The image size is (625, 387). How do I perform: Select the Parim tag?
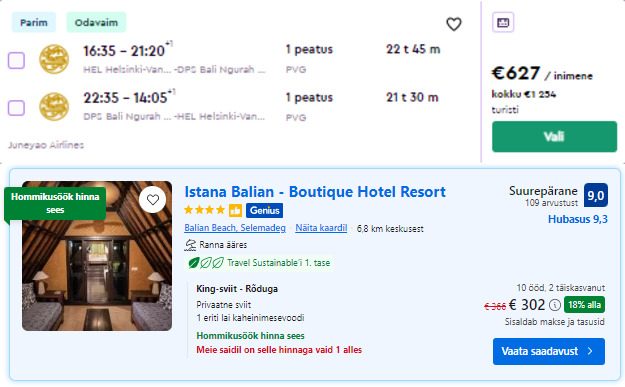34,22
